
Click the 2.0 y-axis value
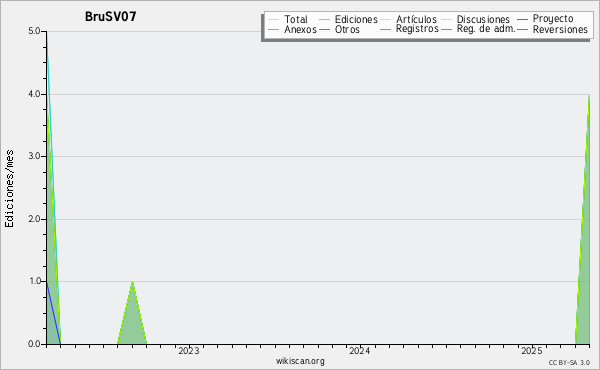[x=34, y=219]
